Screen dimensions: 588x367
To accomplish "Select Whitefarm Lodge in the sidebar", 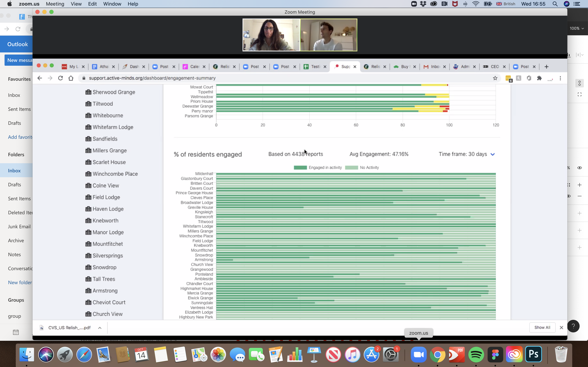I will tap(113, 127).
